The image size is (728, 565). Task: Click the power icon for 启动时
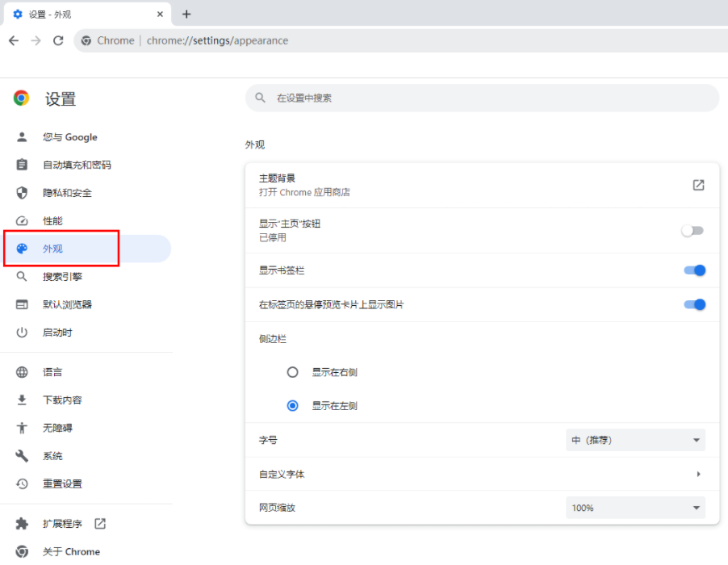pos(22,333)
